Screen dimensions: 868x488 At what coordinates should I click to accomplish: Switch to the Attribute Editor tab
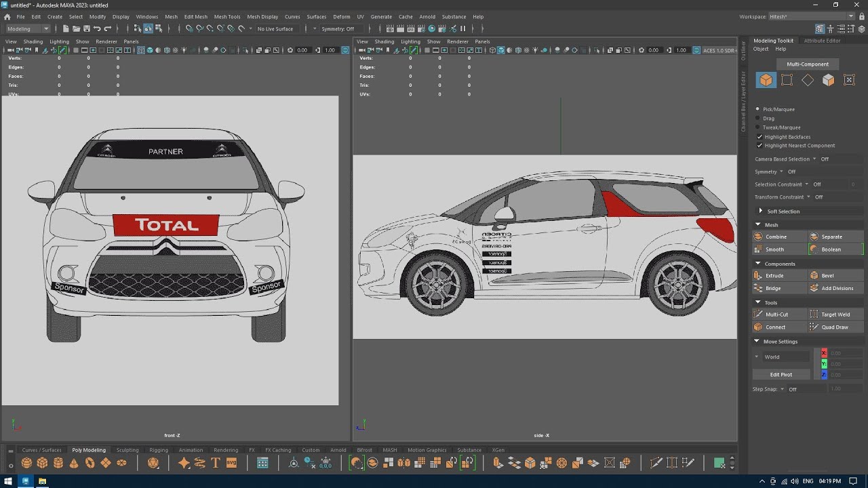[822, 41]
